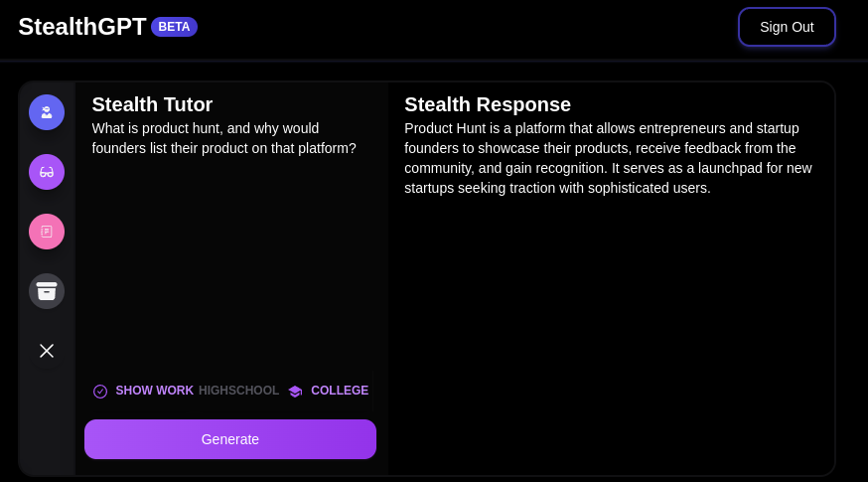
Task: Click the Generate button
Action: 230,439
